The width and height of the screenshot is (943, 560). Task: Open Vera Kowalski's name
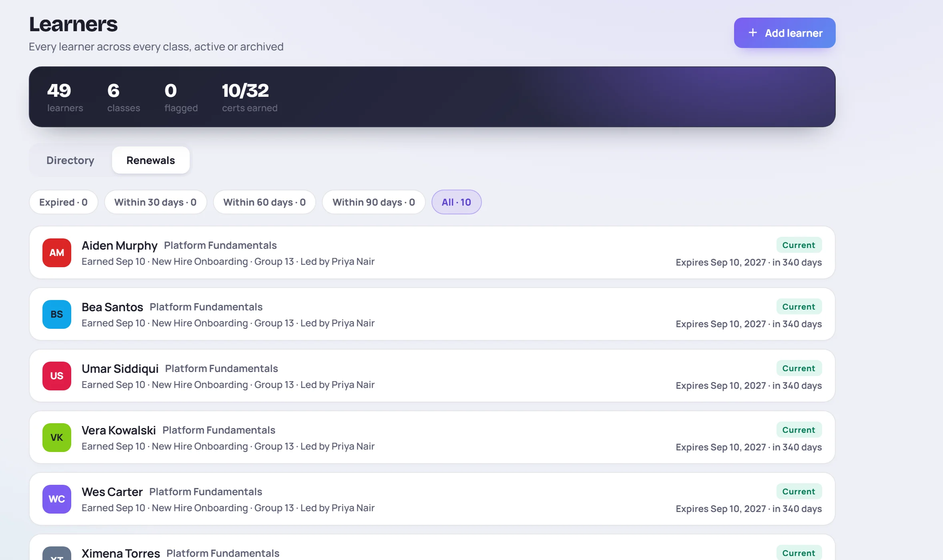[118, 430]
